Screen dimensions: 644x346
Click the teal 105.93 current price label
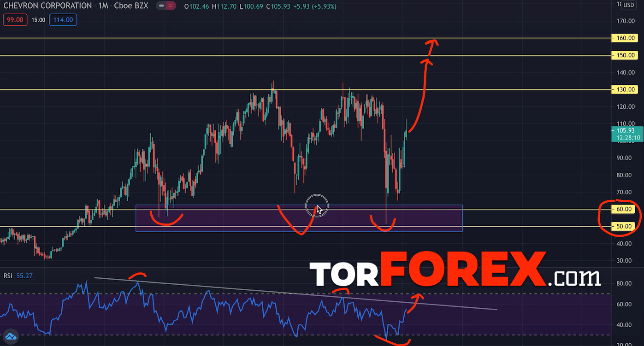click(x=626, y=130)
